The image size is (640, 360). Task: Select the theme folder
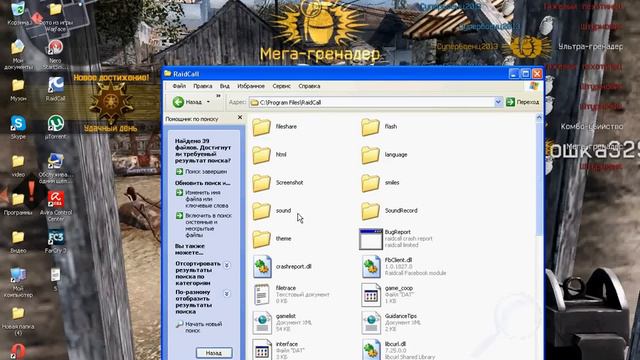(x=272, y=239)
